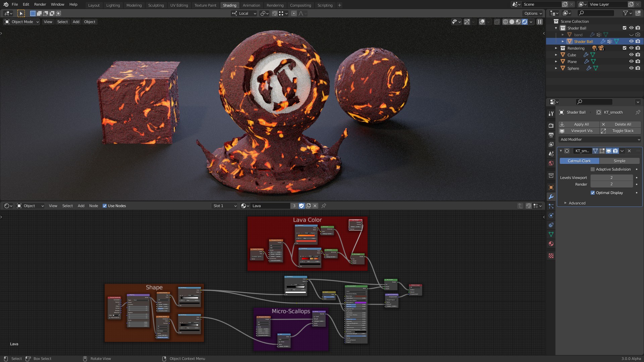Switch to the Compositing workspace tab
The width and height of the screenshot is (644, 362).
300,5
